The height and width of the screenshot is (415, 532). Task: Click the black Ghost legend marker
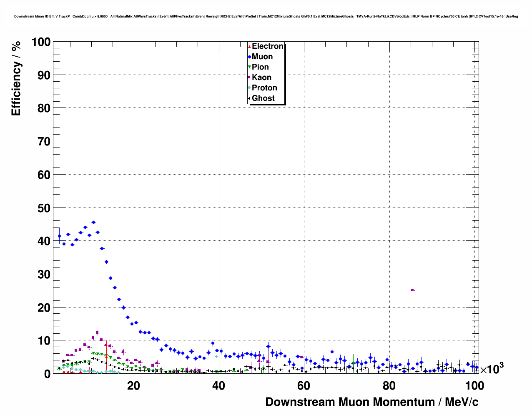coord(249,98)
